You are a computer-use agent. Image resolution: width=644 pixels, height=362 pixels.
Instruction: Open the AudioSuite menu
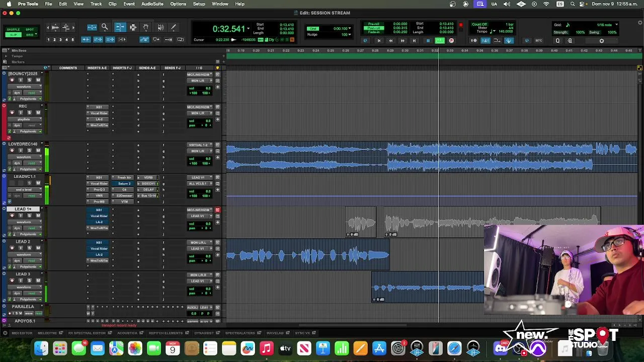(152, 4)
